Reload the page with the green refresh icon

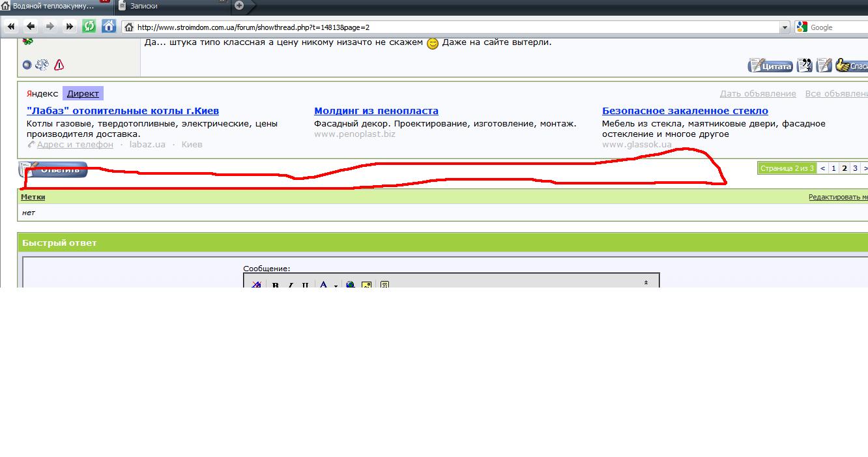[89, 27]
